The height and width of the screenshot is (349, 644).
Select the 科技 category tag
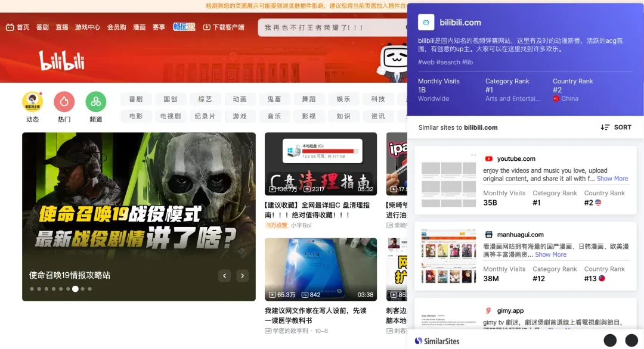click(x=378, y=99)
